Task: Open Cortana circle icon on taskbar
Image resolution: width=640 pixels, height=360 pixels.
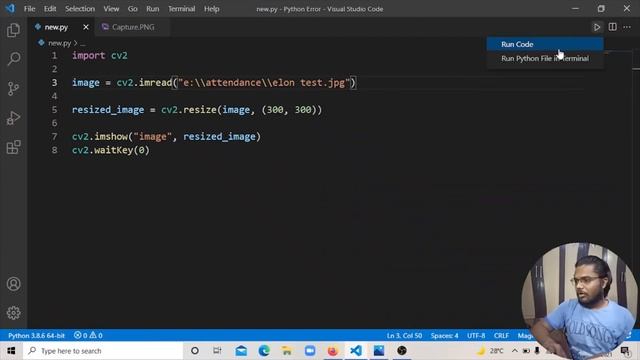Action: [195, 351]
